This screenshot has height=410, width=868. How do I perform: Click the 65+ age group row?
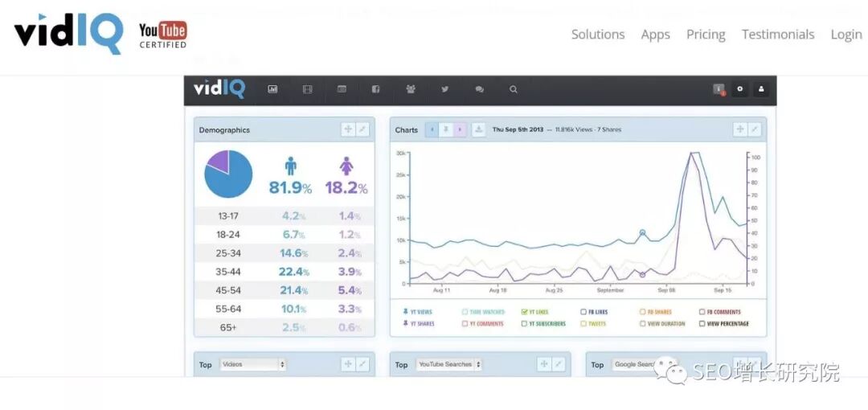click(x=285, y=327)
